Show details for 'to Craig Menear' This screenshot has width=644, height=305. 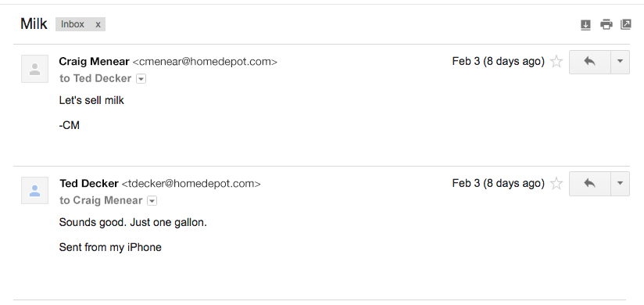coord(152,200)
